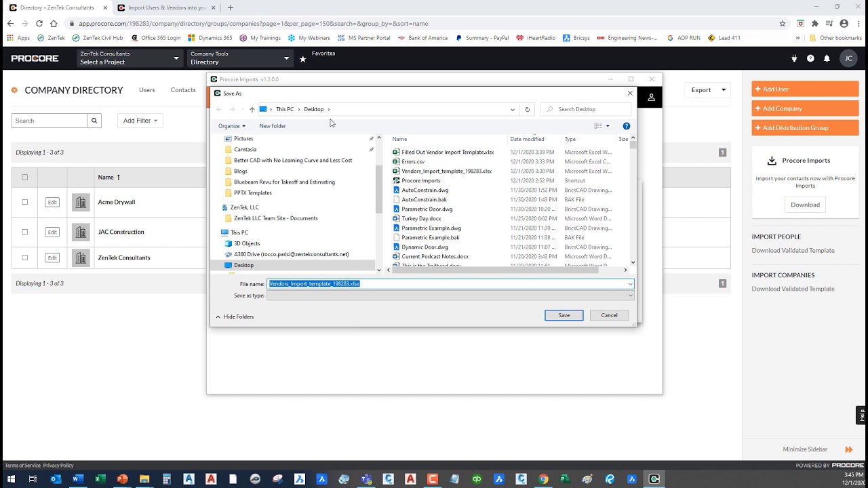Image resolution: width=868 pixels, height=488 pixels.
Task: Click the Up arrow in Save As dialog
Action: point(252,109)
